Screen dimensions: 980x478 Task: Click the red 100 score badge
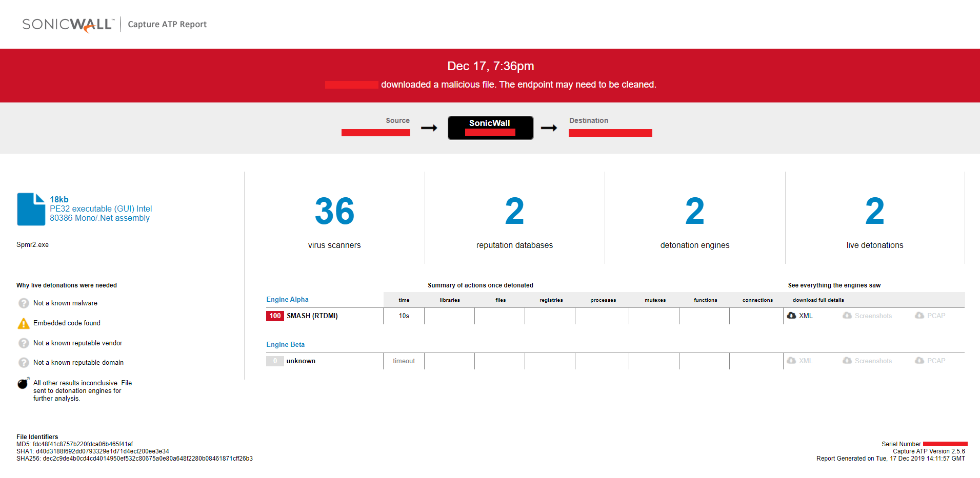275,316
